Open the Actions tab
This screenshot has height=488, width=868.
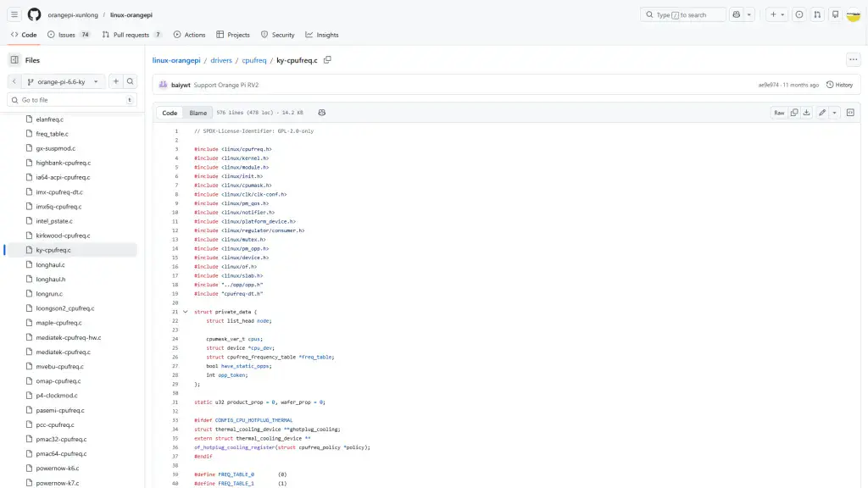coord(189,35)
